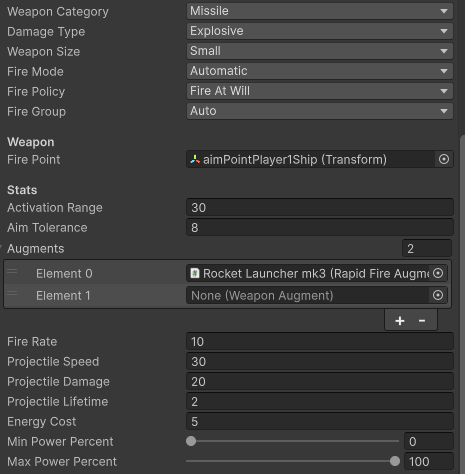Click the Weapon Size label
Image resolution: width=465 pixels, height=474 pixels.
44,52
